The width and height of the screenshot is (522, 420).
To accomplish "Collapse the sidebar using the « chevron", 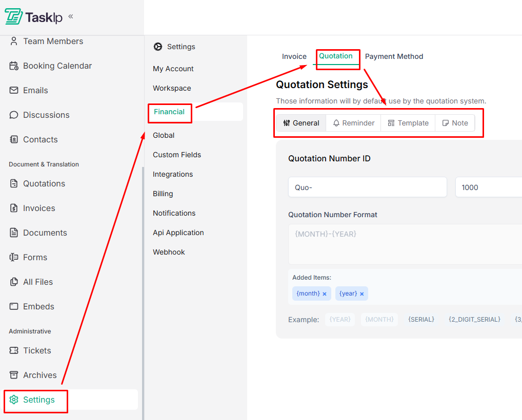I will pos(70,16).
